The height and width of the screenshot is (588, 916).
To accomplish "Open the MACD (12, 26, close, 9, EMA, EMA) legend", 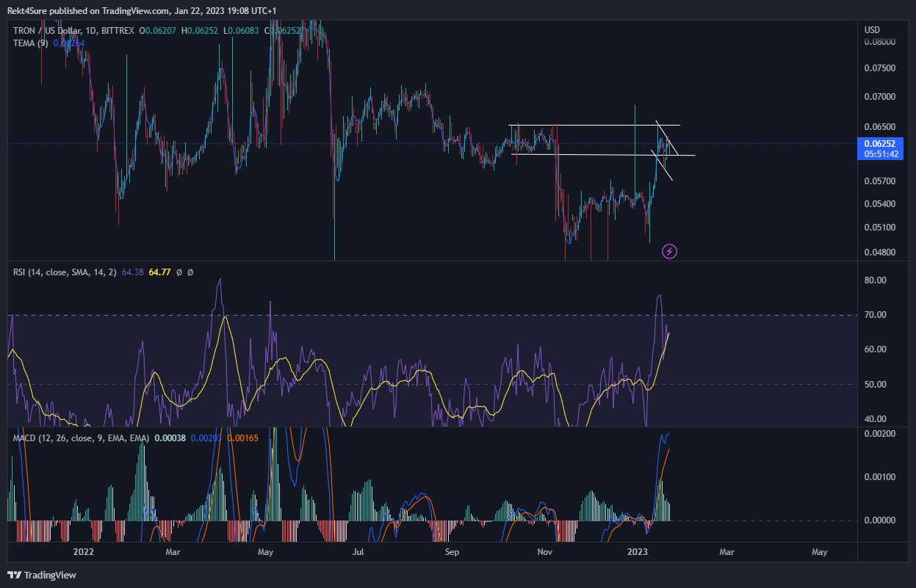I will [x=81, y=438].
